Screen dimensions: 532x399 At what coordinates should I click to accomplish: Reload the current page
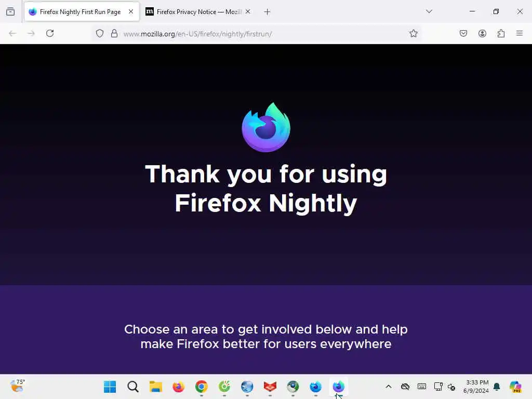50,33
